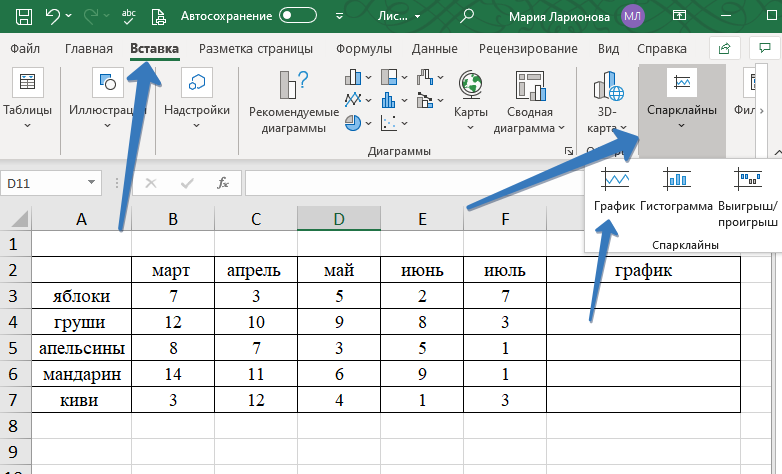This screenshot has height=474, width=782.
Task: Click the Share icon button
Action: click(725, 48)
